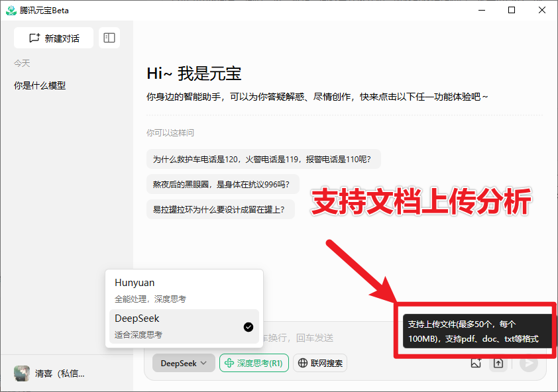
Task: Toggle 联网搜索 web search
Action: 320,363
